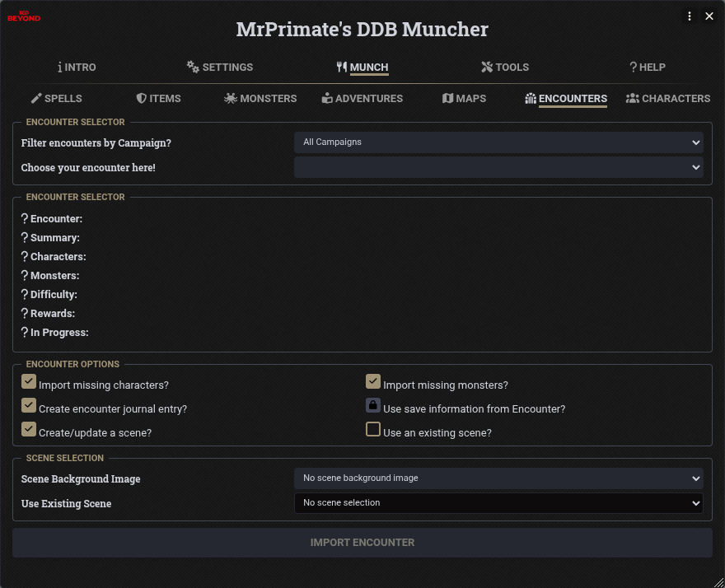Go to the Help tab
The image size is (725, 588).
point(648,68)
